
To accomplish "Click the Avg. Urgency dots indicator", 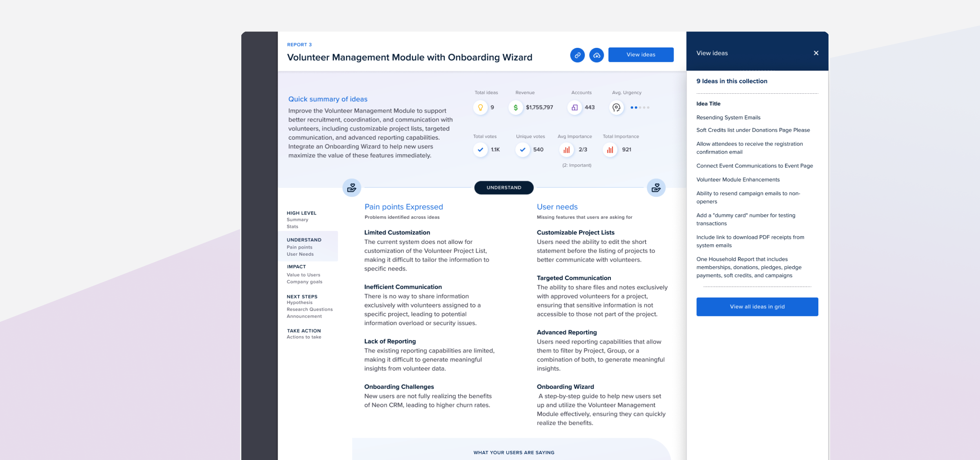I will [x=639, y=107].
